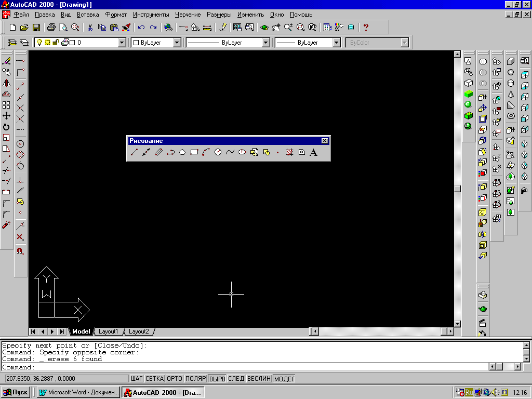
Task: Select the Polygon tool in Рисование toolbar
Action: 182,152
